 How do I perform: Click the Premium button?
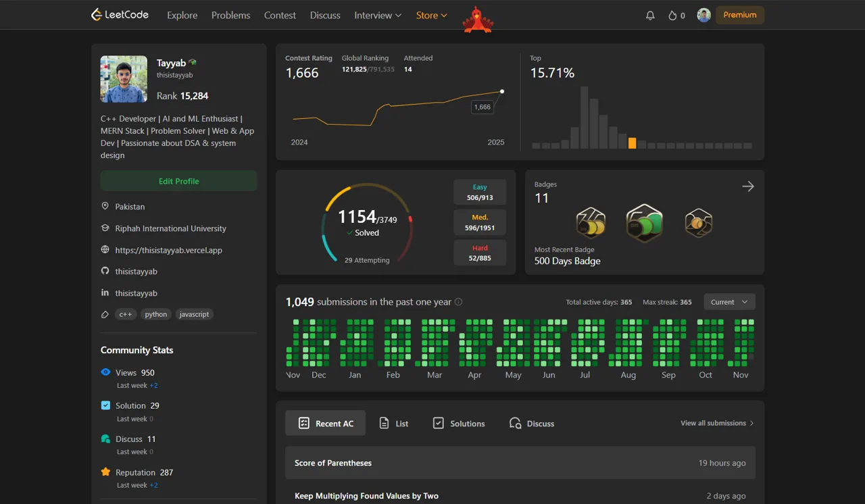point(740,15)
